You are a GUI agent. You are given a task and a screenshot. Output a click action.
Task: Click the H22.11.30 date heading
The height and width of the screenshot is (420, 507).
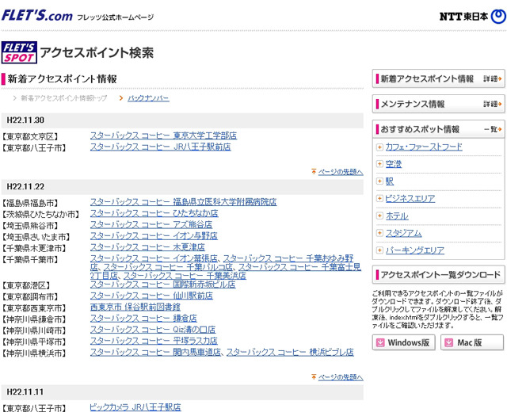[x=25, y=120]
